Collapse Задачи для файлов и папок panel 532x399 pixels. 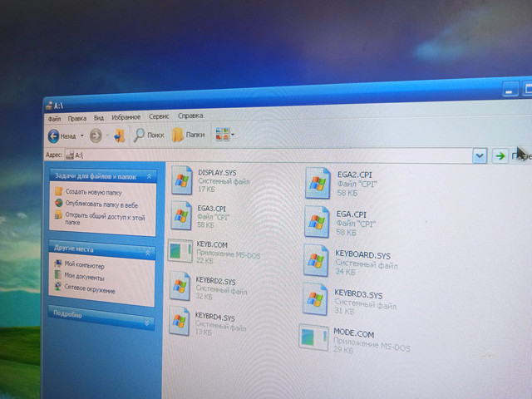(149, 176)
